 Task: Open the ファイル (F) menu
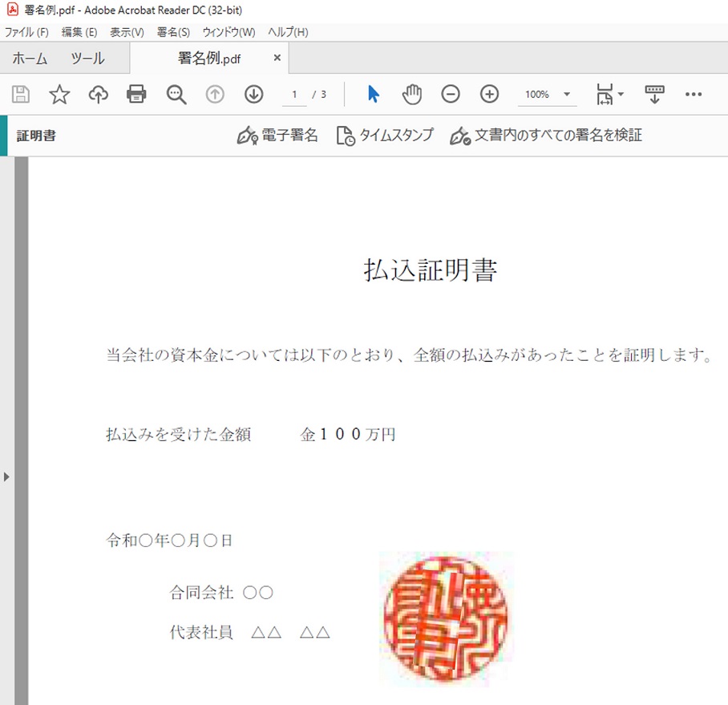click(26, 32)
